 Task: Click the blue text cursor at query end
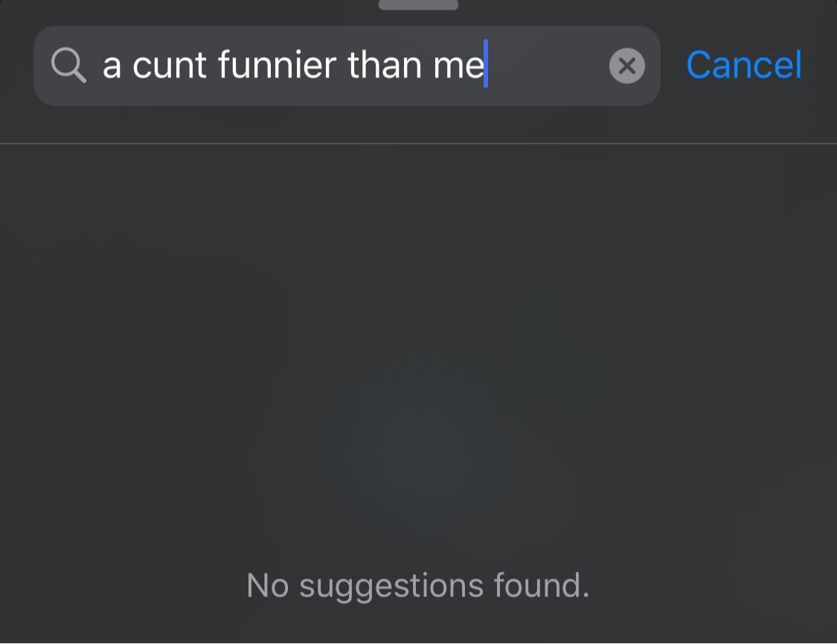[x=486, y=63]
